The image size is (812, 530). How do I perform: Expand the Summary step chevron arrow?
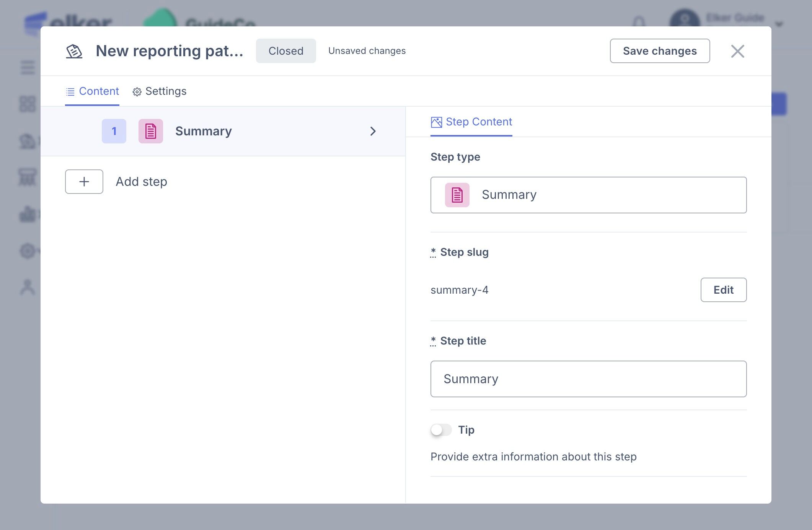(x=373, y=131)
